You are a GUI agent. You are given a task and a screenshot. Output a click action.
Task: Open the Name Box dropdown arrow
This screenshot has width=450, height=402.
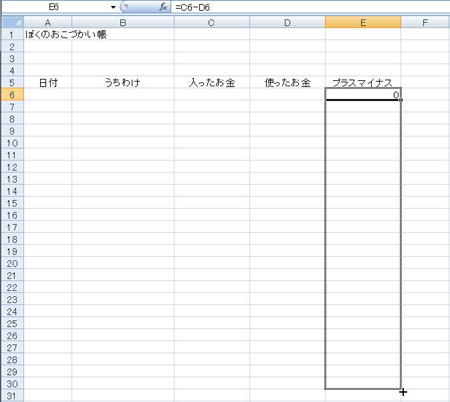[113, 7]
